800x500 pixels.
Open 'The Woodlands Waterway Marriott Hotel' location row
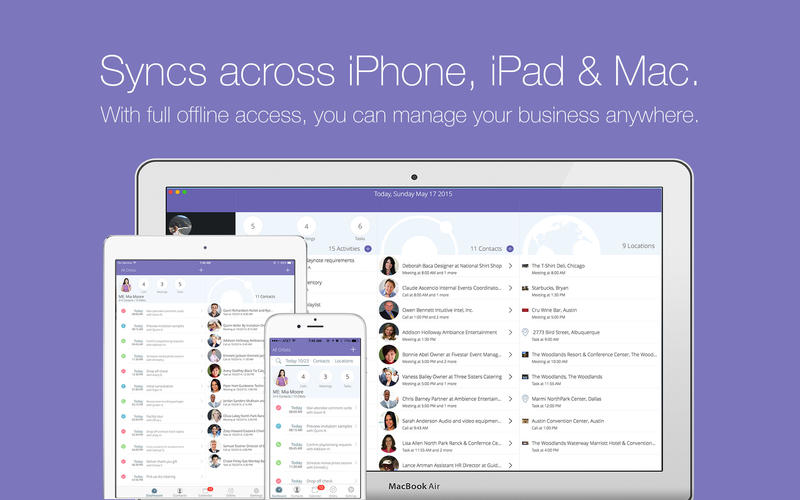(589, 446)
